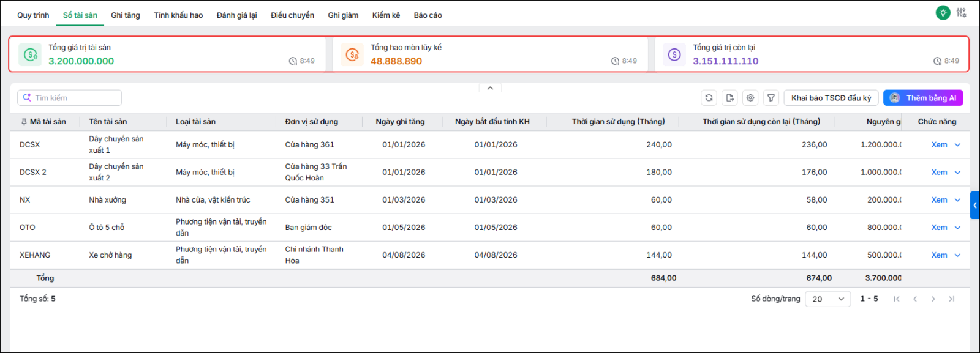Go to the first page of results
Screen dimensions: 980x353
pyautogui.click(x=897, y=299)
